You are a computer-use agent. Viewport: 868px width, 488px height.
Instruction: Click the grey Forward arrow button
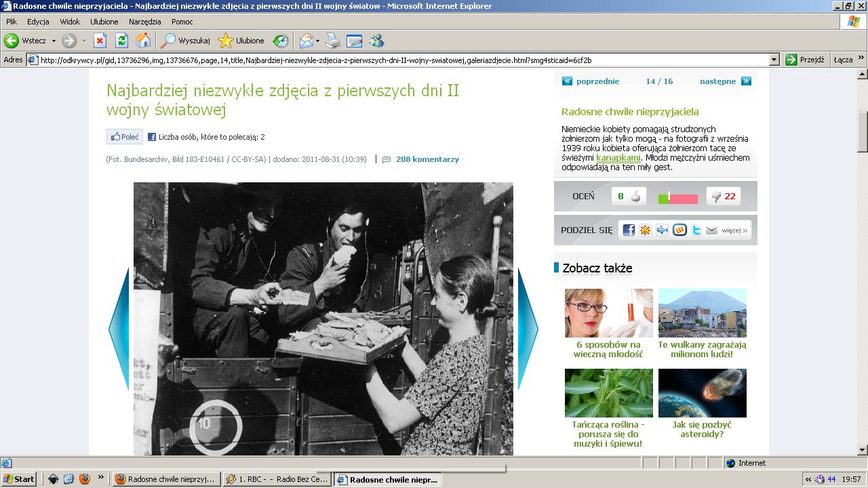point(68,41)
